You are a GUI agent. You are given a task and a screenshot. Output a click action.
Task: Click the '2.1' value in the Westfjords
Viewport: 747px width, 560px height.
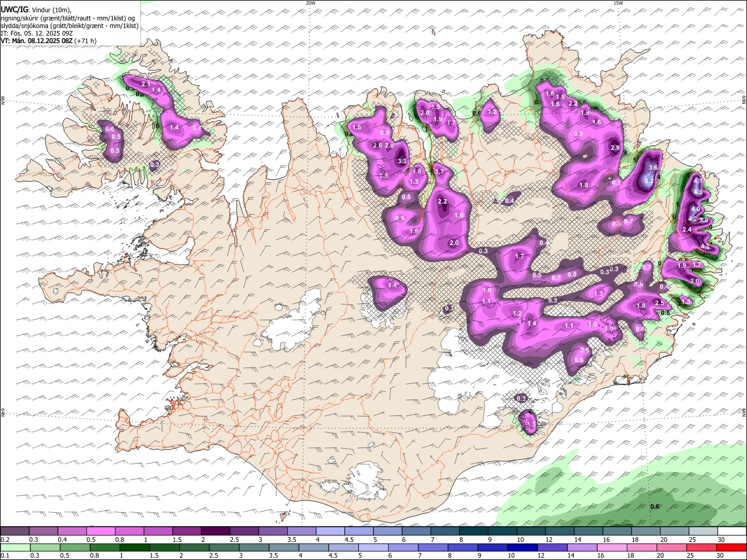(146, 85)
